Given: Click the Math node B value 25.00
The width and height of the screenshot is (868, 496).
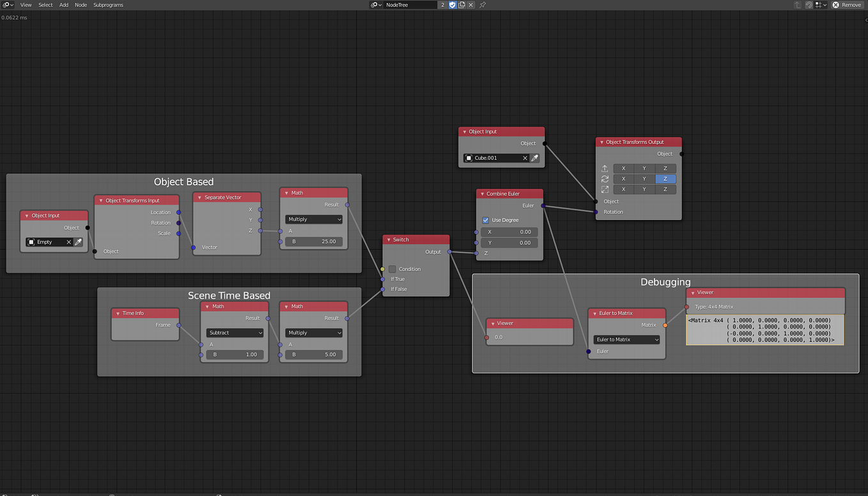Looking at the screenshot, I should click(x=314, y=242).
